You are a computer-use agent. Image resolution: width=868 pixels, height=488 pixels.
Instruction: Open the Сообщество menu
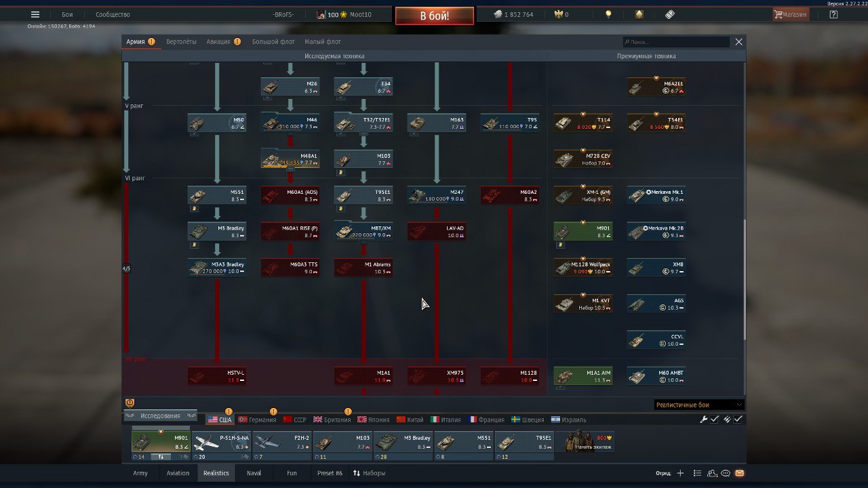(113, 14)
